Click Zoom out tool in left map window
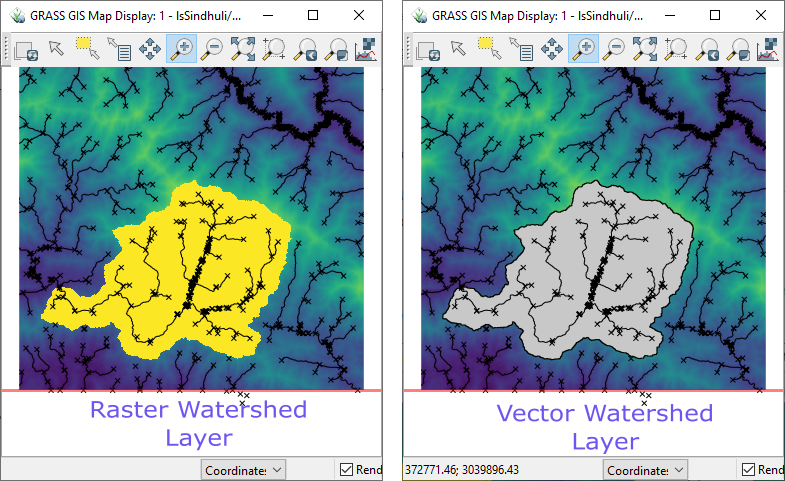This screenshot has width=785, height=481. pos(212,48)
